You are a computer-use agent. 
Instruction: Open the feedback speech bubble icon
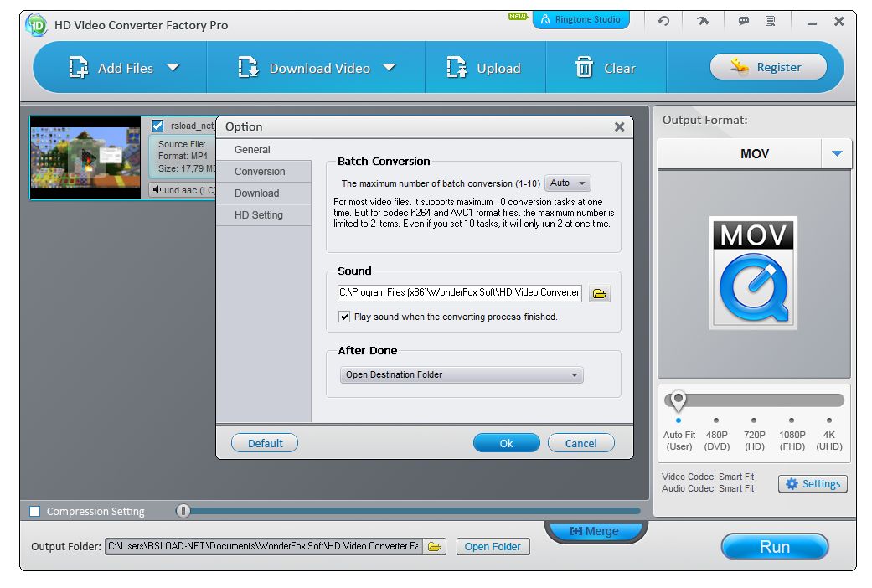(x=744, y=21)
